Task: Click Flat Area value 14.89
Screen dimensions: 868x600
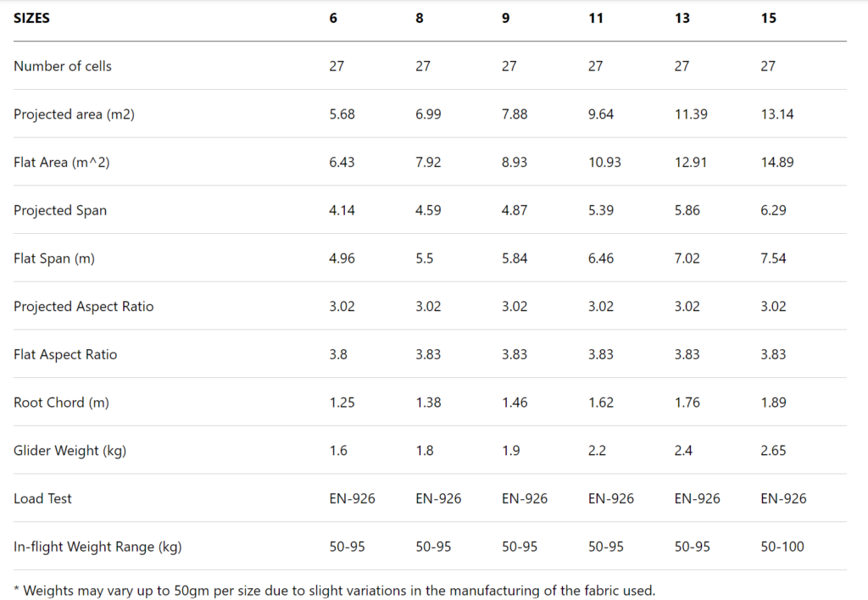Action: point(776,162)
